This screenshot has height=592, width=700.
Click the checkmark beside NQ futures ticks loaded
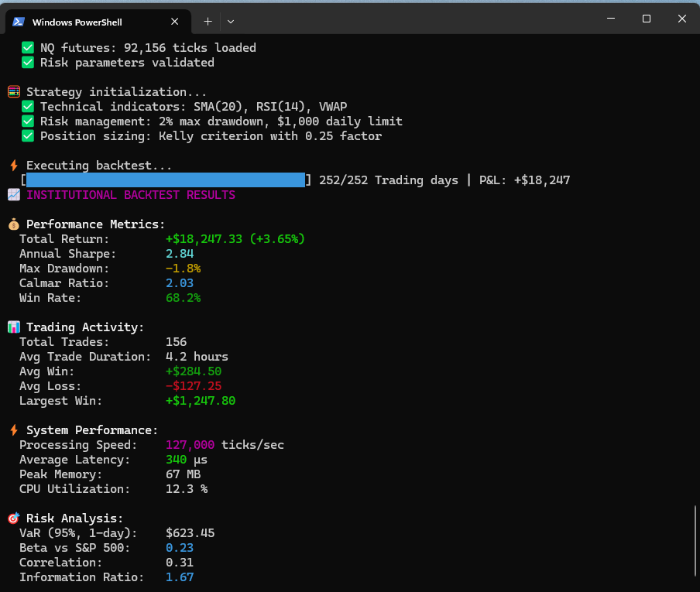[27, 47]
